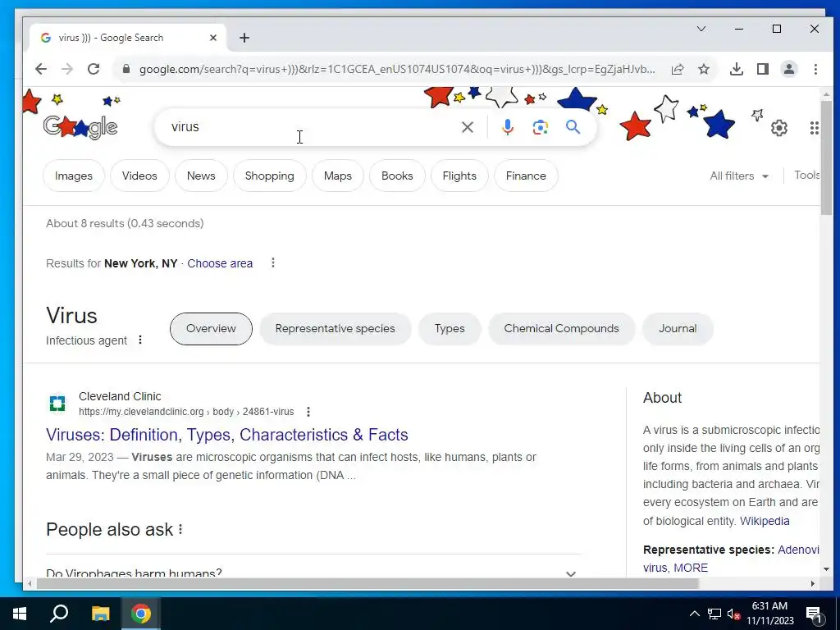Open Google search settings gear
This screenshot has width=840, height=630.
click(779, 128)
